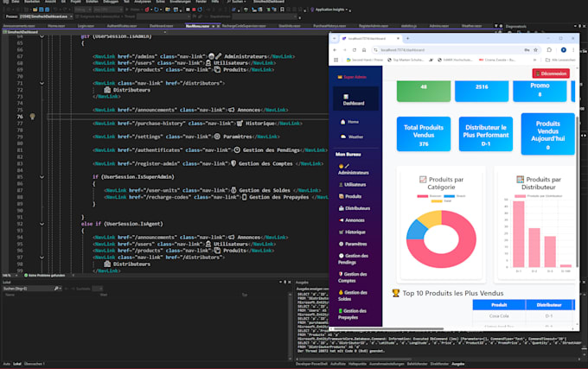Open the browser apps grid icon
The width and height of the screenshot is (588, 369).
[336, 60]
